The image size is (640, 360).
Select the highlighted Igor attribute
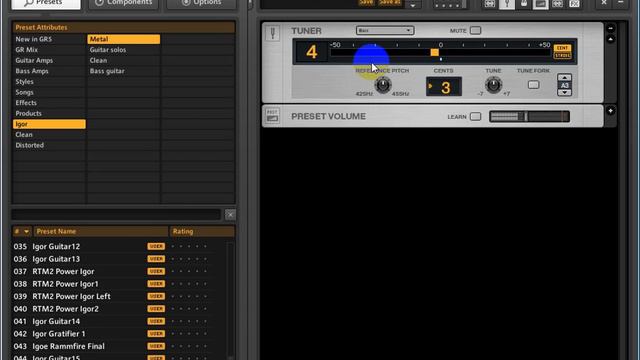pyautogui.click(x=49, y=124)
